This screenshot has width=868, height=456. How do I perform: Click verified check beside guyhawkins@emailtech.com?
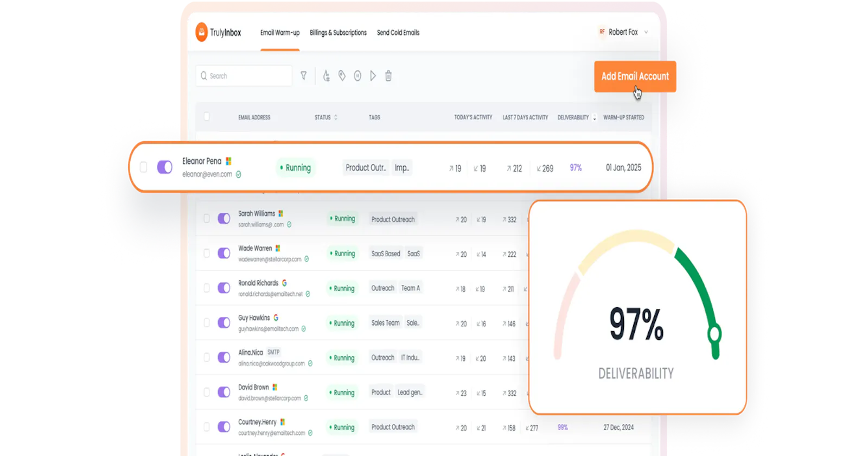(303, 328)
